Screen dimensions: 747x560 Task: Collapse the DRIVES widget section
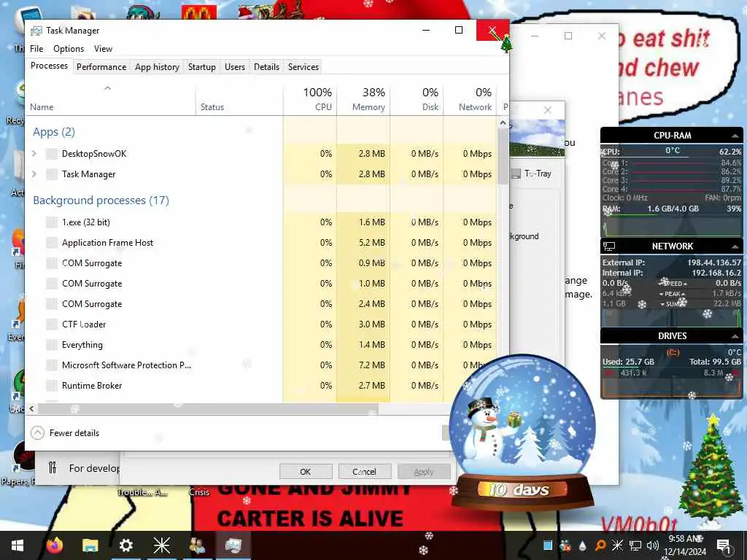click(x=735, y=336)
